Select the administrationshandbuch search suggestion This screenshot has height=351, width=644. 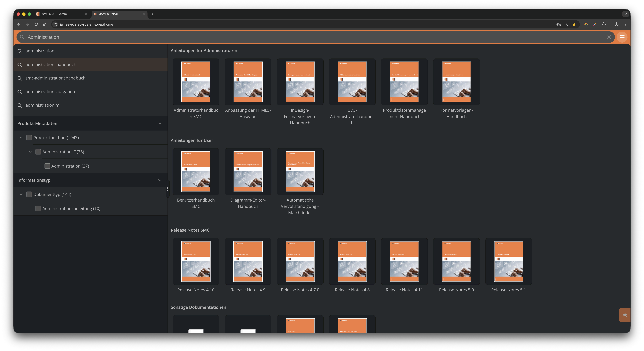[51, 65]
